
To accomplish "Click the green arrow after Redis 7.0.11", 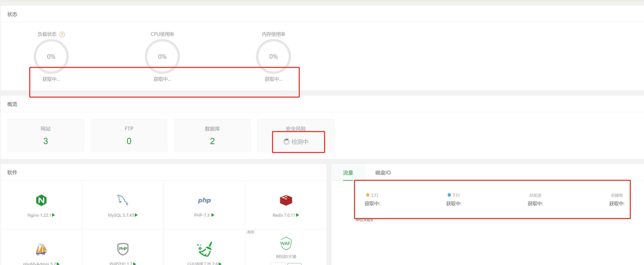I will pyautogui.click(x=298, y=215).
